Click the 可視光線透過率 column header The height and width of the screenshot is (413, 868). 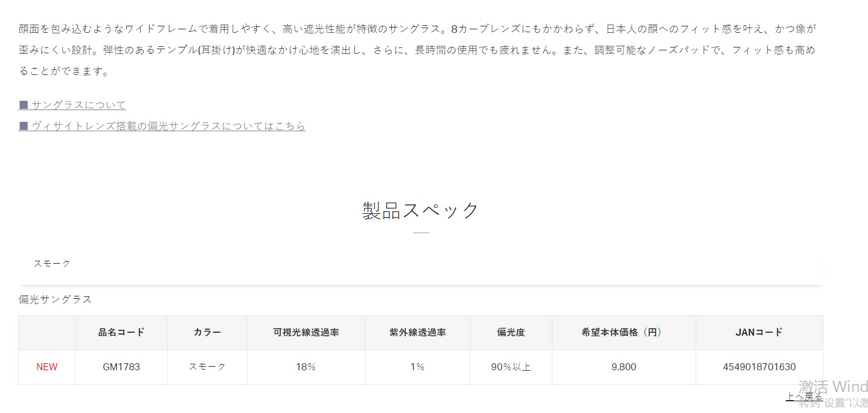coord(306,332)
